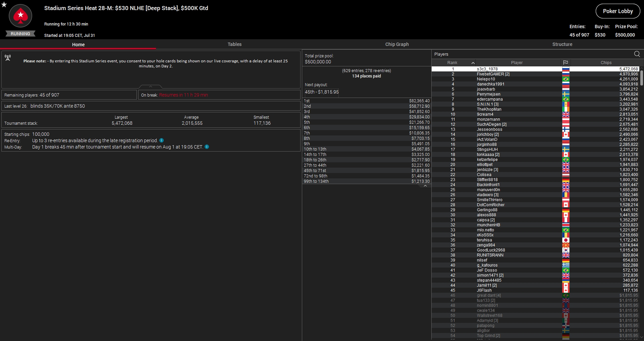Select player TheKhopMan
This screenshot has height=341, width=644.
[x=536, y=109]
